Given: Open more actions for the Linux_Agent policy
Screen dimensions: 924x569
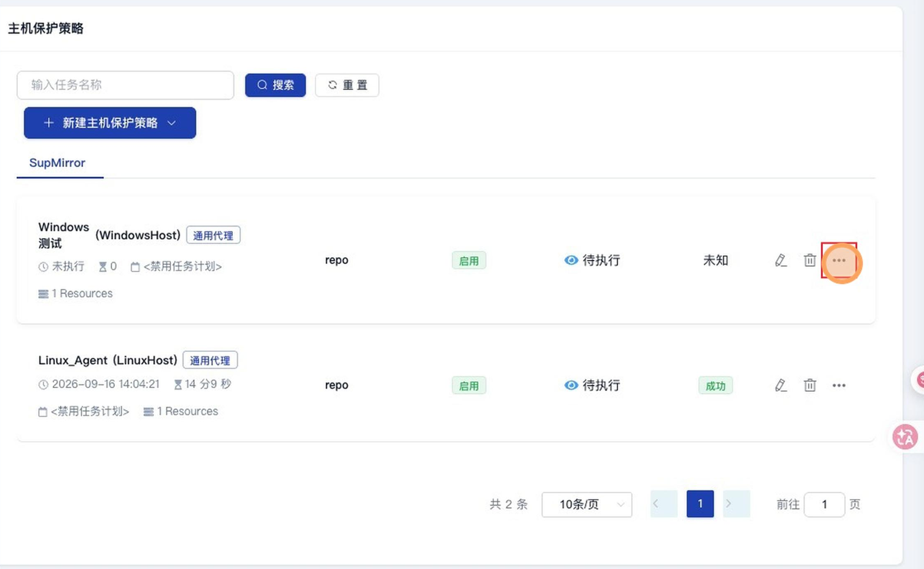Looking at the screenshot, I should (839, 385).
